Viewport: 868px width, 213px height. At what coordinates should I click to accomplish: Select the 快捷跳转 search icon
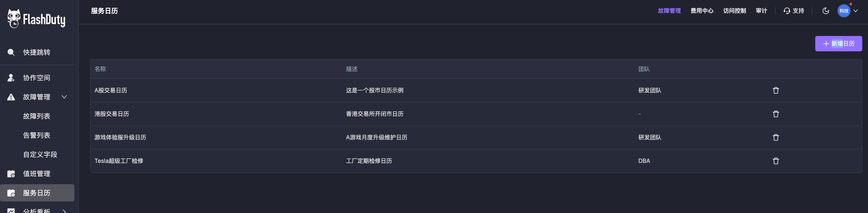[x=11, y=52]
